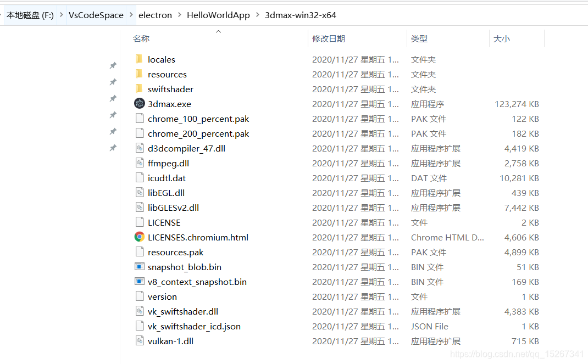Viewport: 588px width, 364px height.
Task: Expand chevron after electron breadcrumb
Action: point(180,15)
